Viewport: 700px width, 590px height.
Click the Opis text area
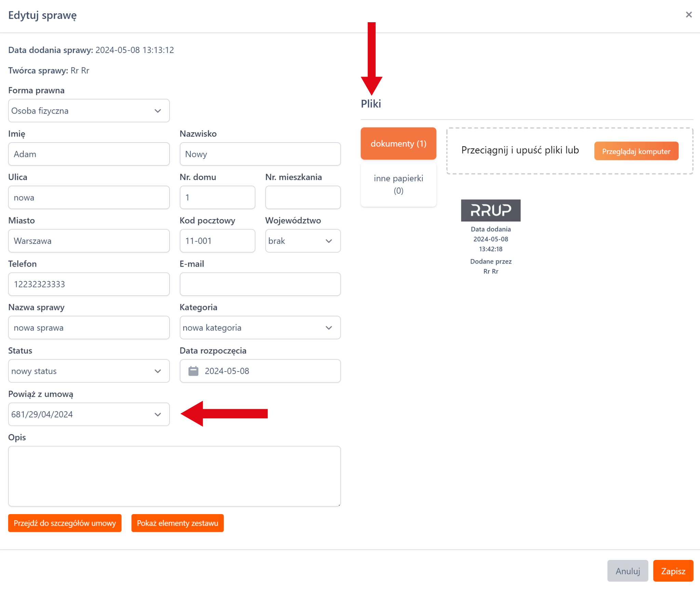click(x=174, y=476)
